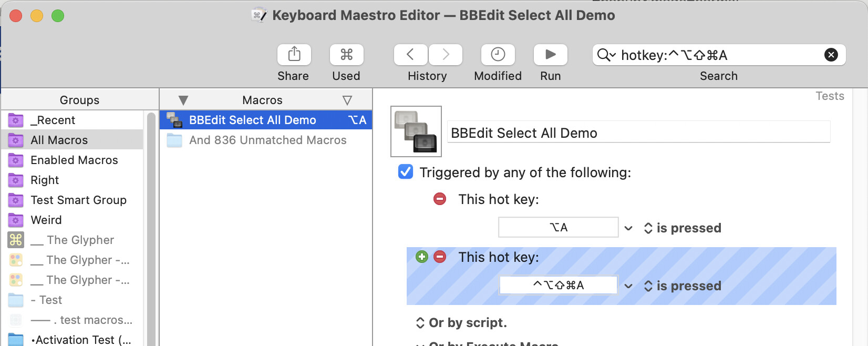Image resolution: width=868 pixels, height=346 pixels.
Task: Click the macro icon thumbnail
Action: coord(416,131)
